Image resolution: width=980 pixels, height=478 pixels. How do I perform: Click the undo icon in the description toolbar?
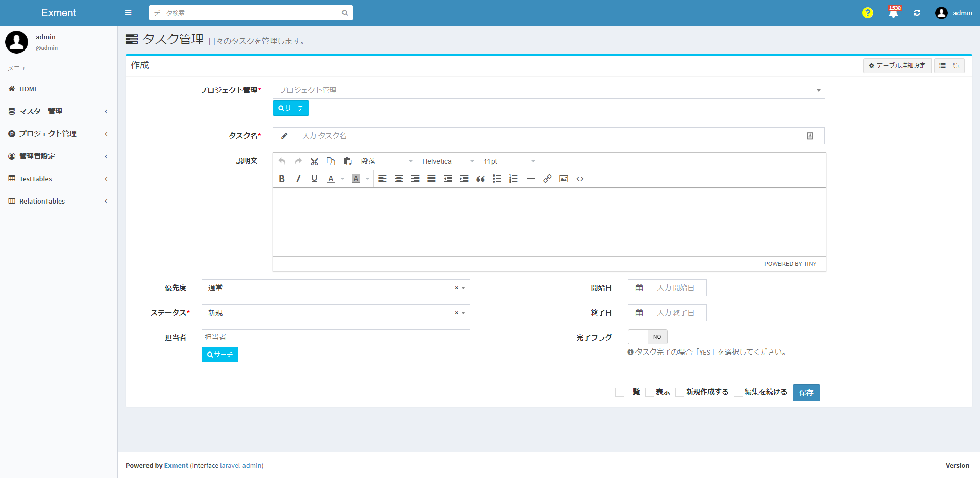point(282,161)
